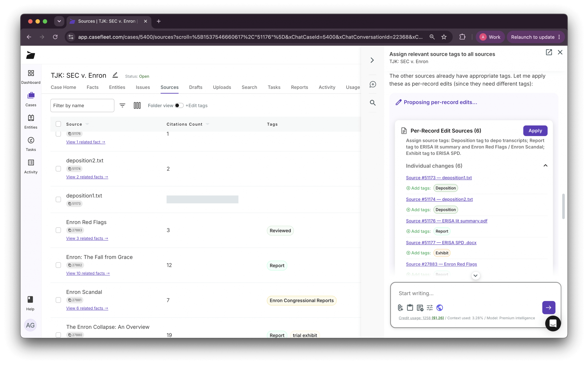Toggle the globe web search icon
The width and height of the screenshot is (588, 365).
point(440,308)
